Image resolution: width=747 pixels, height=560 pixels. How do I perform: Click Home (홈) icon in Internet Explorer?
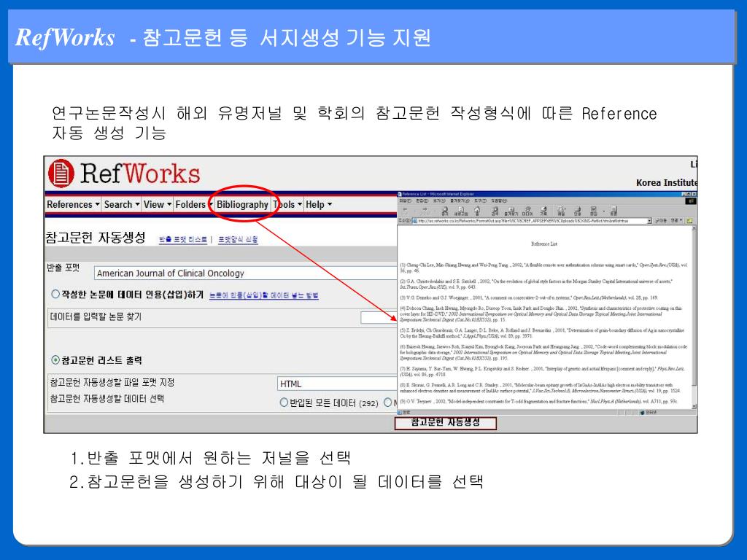(477, 211)
